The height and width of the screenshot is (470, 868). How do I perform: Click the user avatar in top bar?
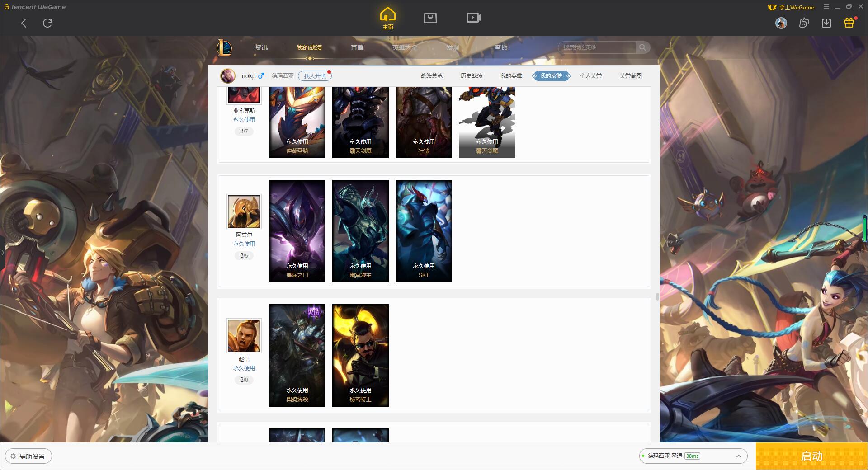pos(781,23)
